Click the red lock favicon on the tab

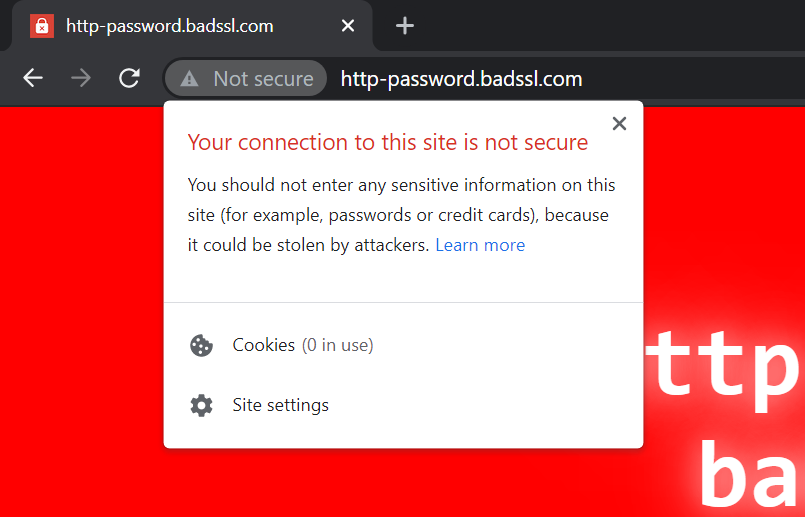pyautogui.click(x=42, y=26)
